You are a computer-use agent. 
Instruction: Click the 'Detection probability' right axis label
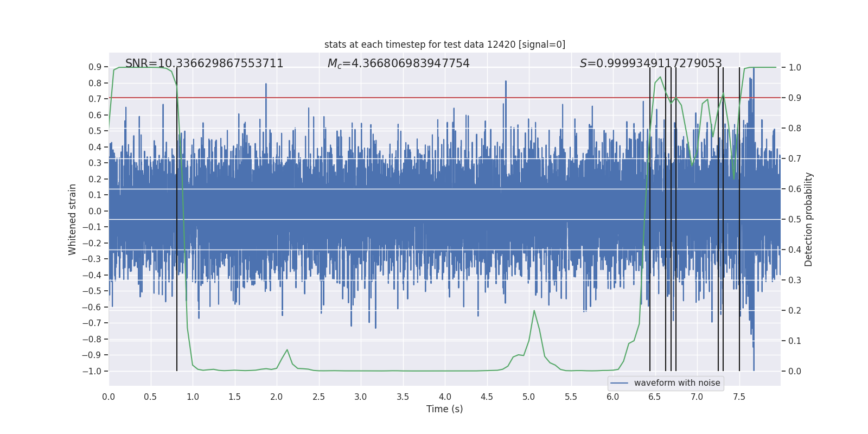(808, 219)
